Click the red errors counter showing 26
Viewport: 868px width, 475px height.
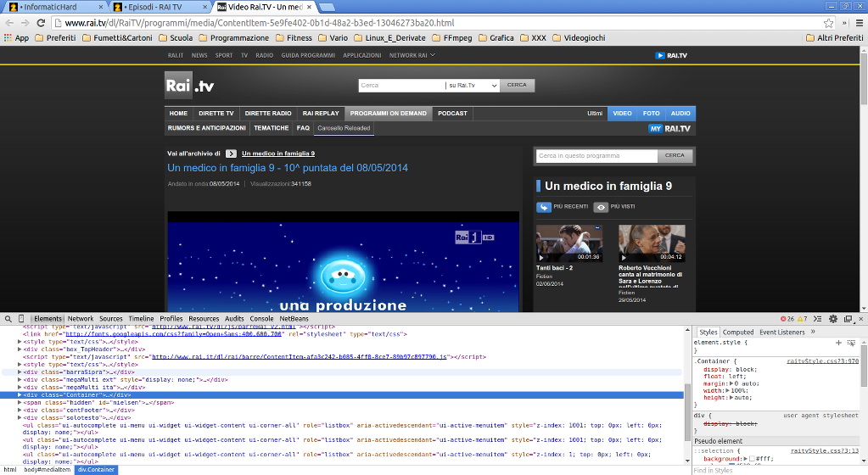pyautogui.click(x=787, y=319)
